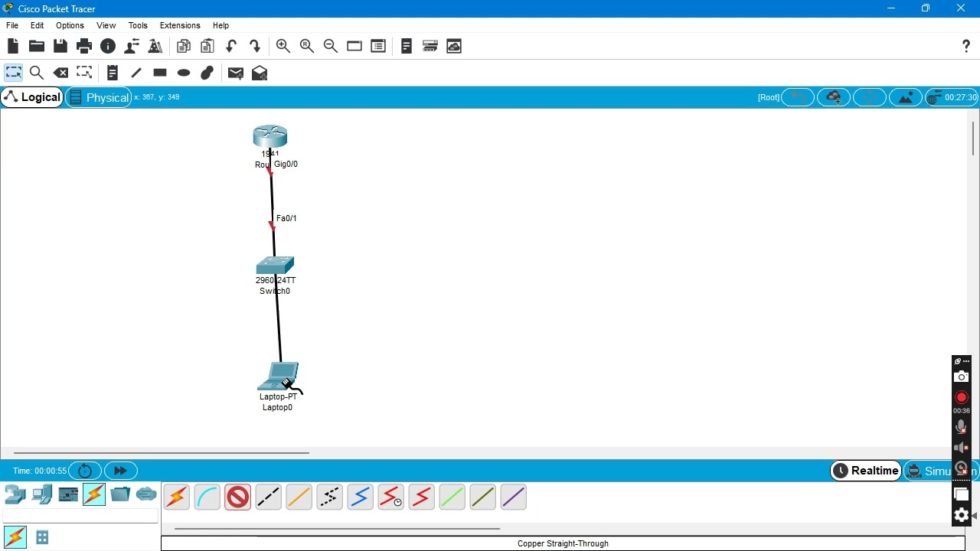980x551 pixels.
Task: Reset zoom with the R magnifier
Action: (307, 46)
